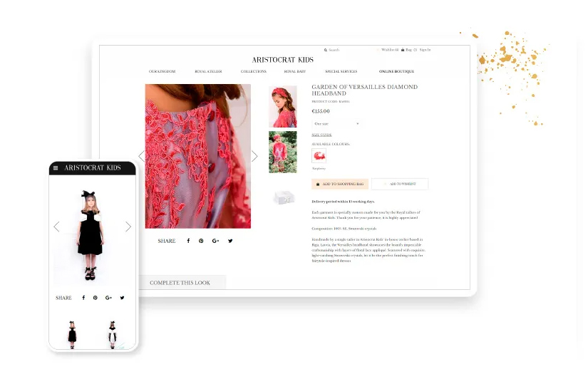
Task: Click the Sign In link
Action: pos(425,50)
